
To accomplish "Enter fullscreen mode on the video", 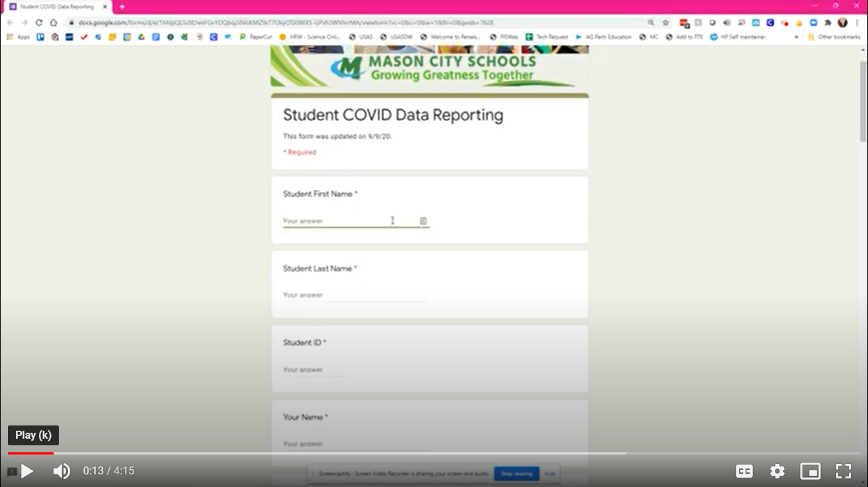I will pyautogui.click(x=844, y=471).
